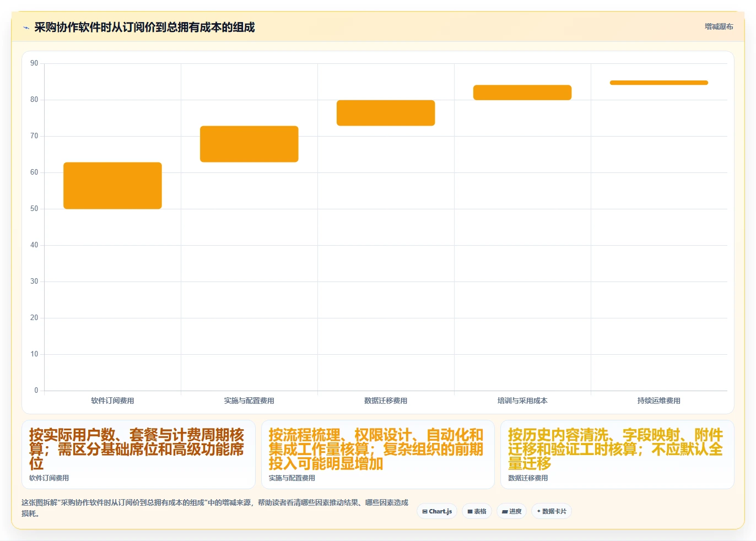Click the 实施与配置费用 waterfall bar
Screen dimensions: 756x541
(249, 144)
